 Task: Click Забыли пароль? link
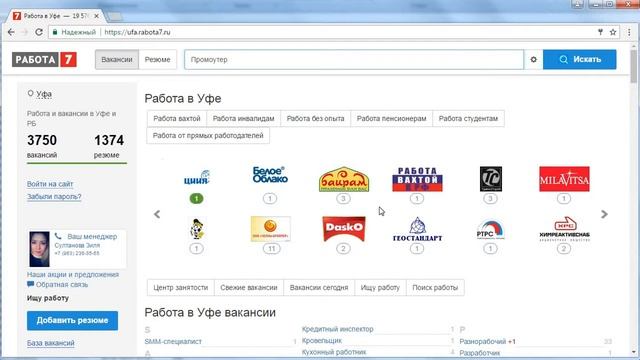[54, 197]
